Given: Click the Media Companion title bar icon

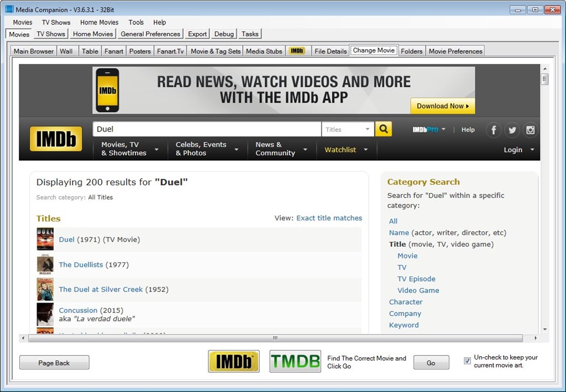Looking at the screenshot, I should click(x=9, y=9).
